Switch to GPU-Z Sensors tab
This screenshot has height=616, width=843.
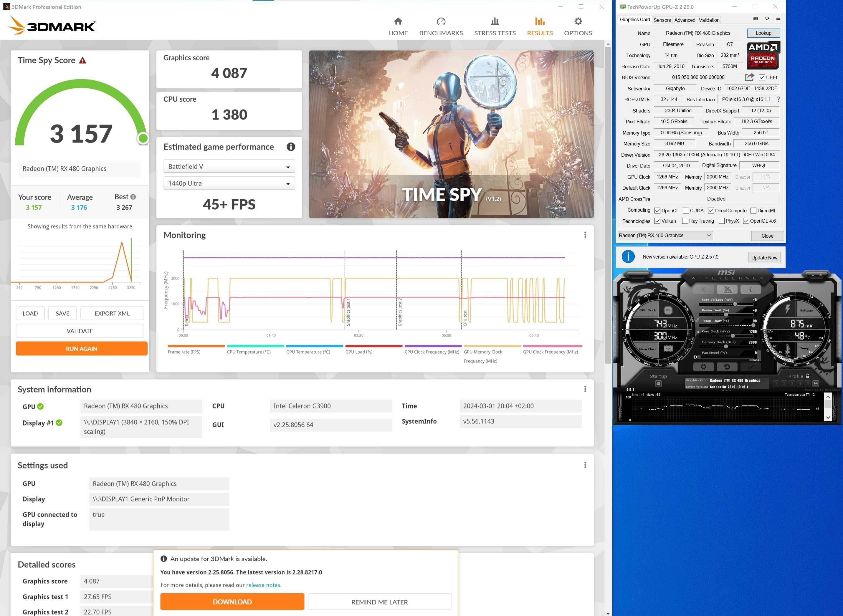click(662, 20)
